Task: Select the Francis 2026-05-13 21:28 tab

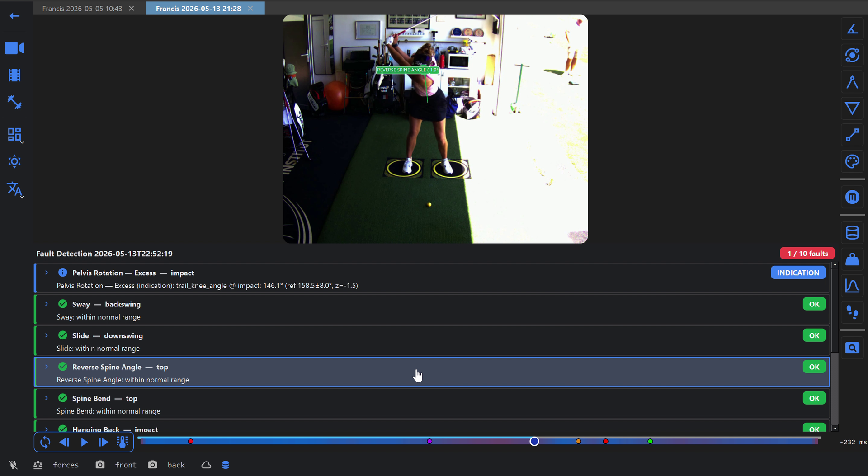Action: 198,9
